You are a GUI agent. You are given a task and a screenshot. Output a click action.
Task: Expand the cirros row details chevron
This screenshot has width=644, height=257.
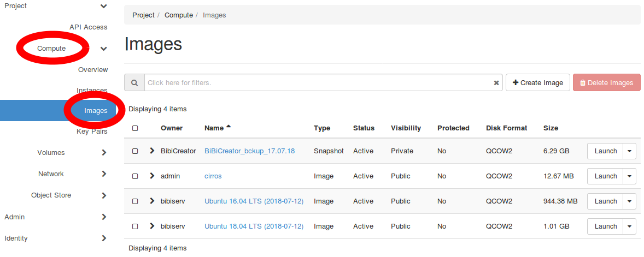tap(152, 176)
